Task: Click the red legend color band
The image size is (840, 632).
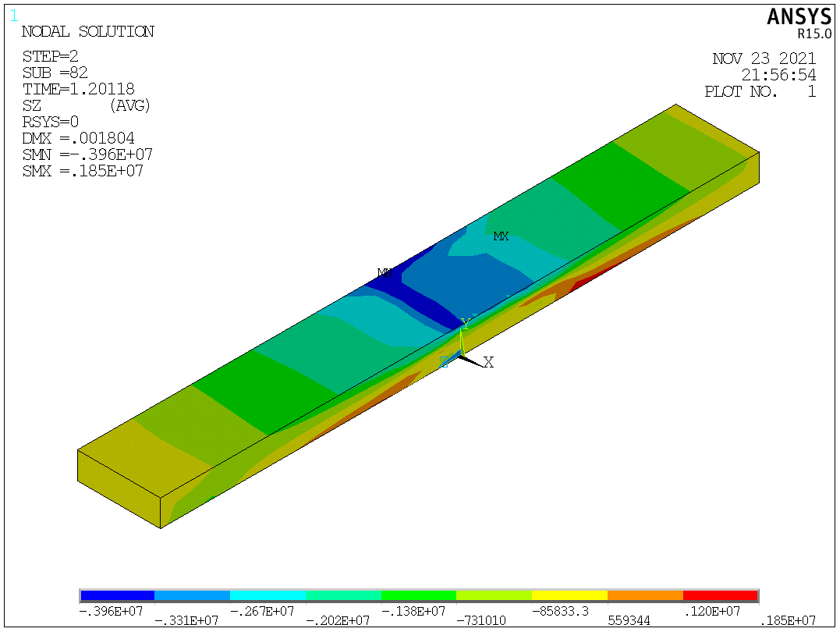Action: click(720, 596)
